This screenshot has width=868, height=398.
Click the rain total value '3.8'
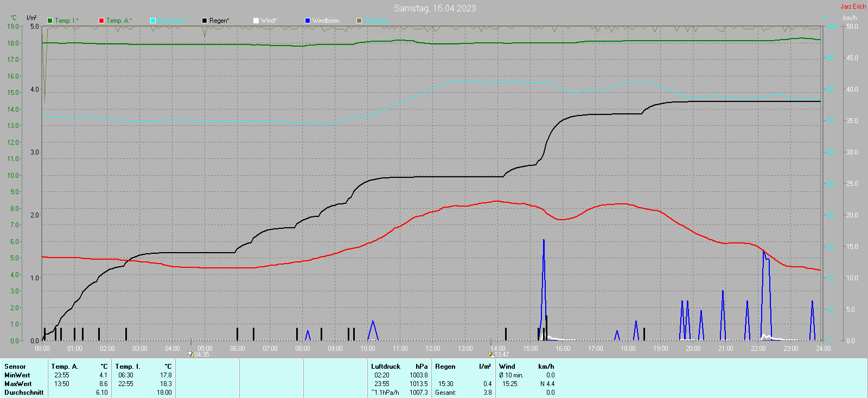click(488, 393)
